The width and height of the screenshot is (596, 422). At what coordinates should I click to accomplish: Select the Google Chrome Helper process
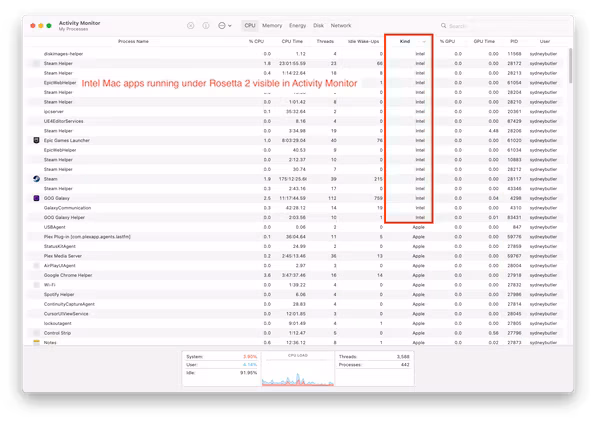click(68, 275)
